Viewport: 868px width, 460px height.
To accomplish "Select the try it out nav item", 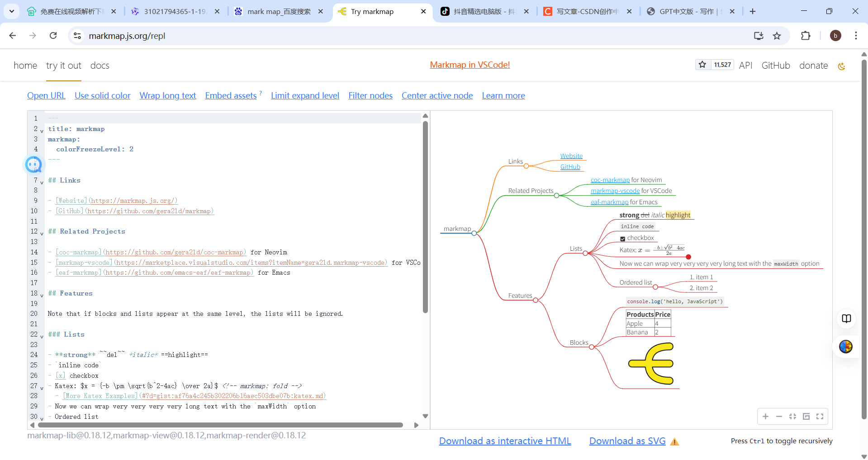I will click(64, 66).
